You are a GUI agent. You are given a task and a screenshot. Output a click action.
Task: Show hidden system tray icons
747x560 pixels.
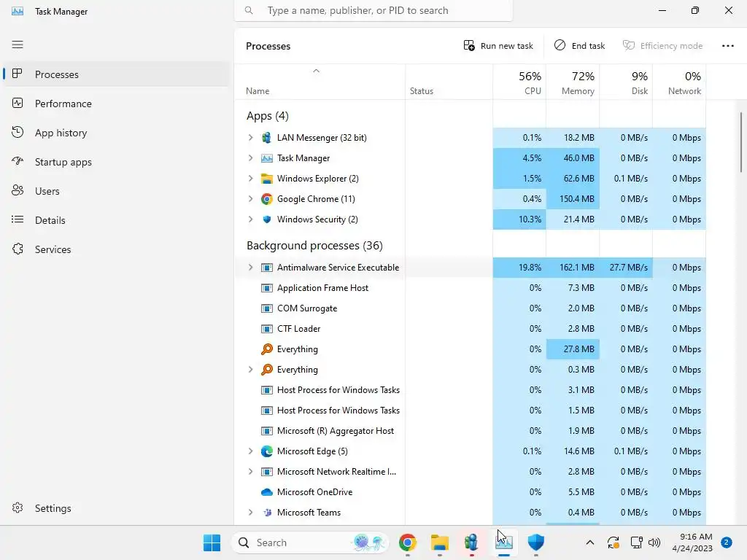tap(589, 542)
